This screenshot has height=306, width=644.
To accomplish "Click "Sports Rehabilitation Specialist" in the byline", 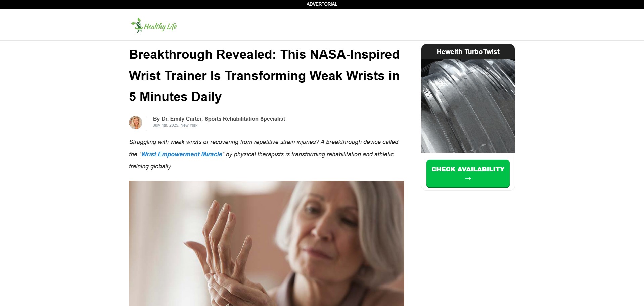I will [245, 119].
